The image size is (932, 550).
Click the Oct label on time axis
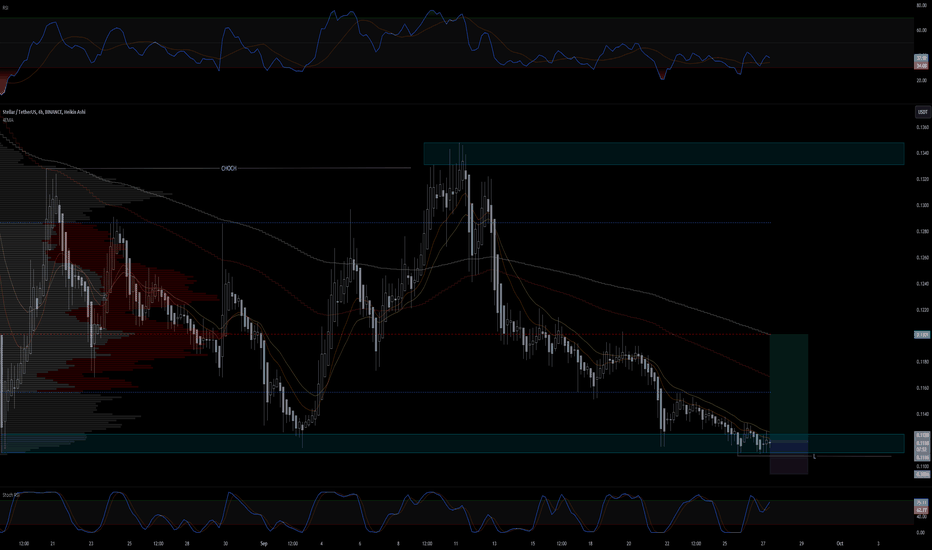tap(840, 543)
